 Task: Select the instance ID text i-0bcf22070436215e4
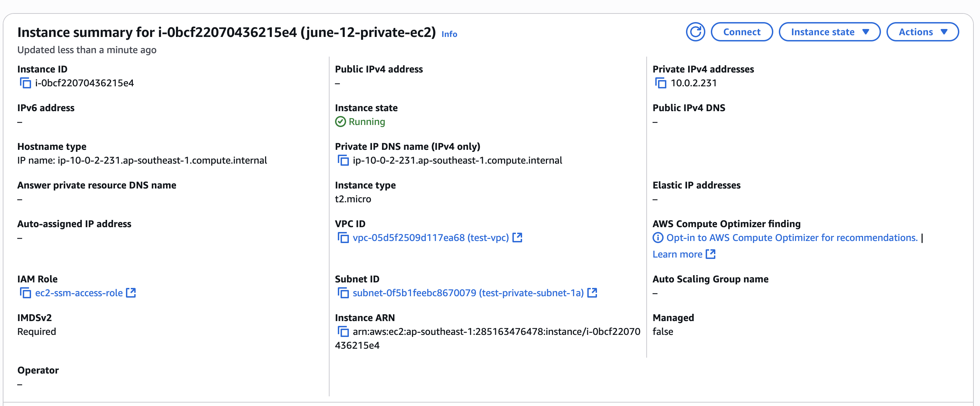coord(85,83)
